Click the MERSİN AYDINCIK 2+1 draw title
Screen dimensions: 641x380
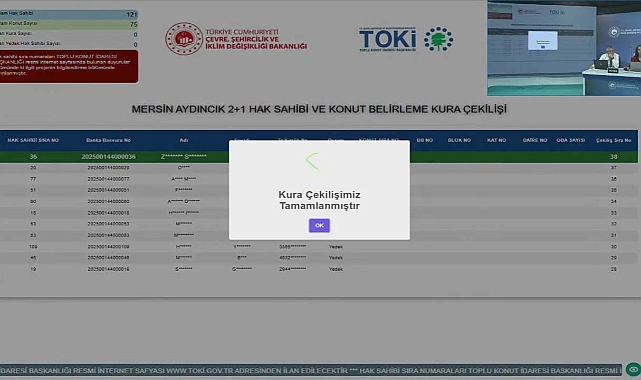(319, 109)
